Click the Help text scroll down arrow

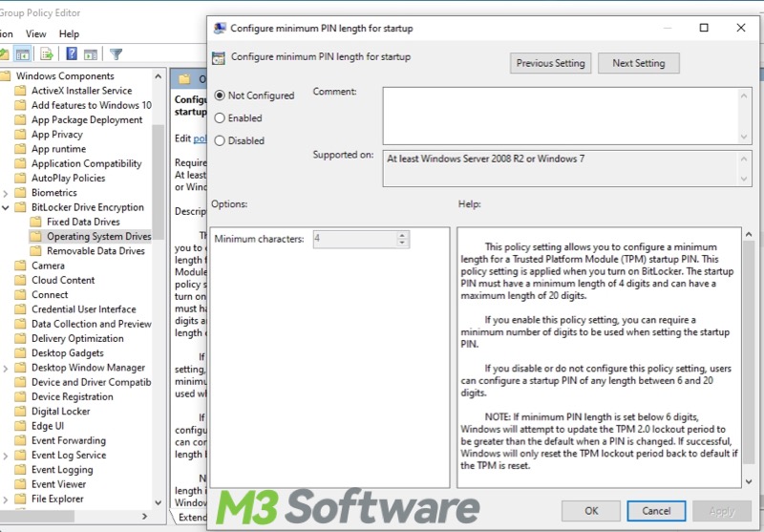tap(749, 481)
